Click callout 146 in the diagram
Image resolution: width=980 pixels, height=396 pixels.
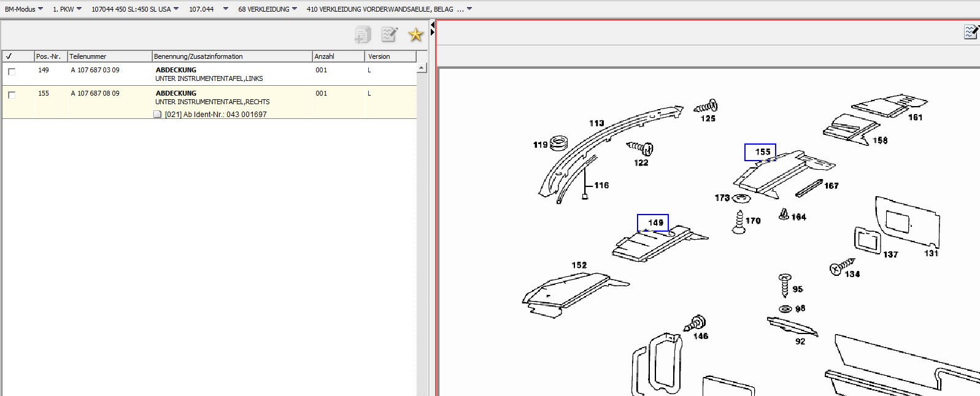click(701, 336)
